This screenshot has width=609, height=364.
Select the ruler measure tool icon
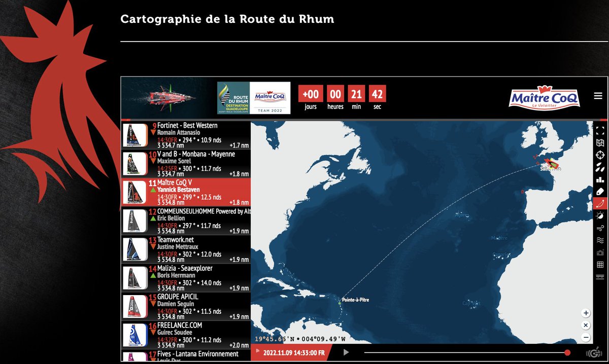tap(600, 277)
